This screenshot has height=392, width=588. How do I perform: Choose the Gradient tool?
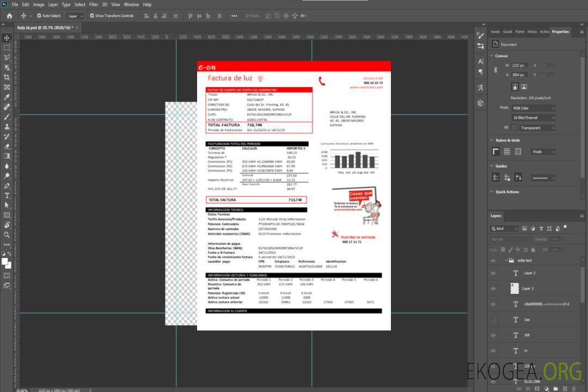click(x=7, y=156)
